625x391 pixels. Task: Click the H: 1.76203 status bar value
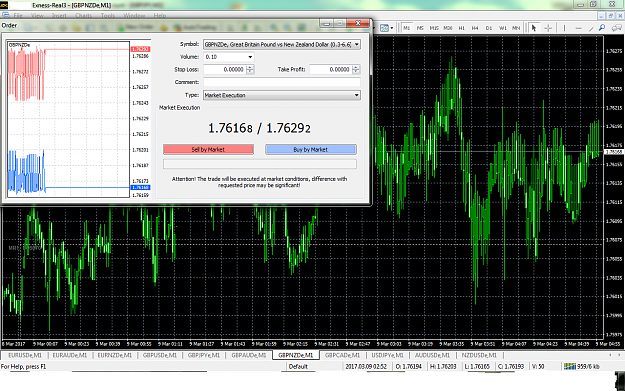pos(443,366)
